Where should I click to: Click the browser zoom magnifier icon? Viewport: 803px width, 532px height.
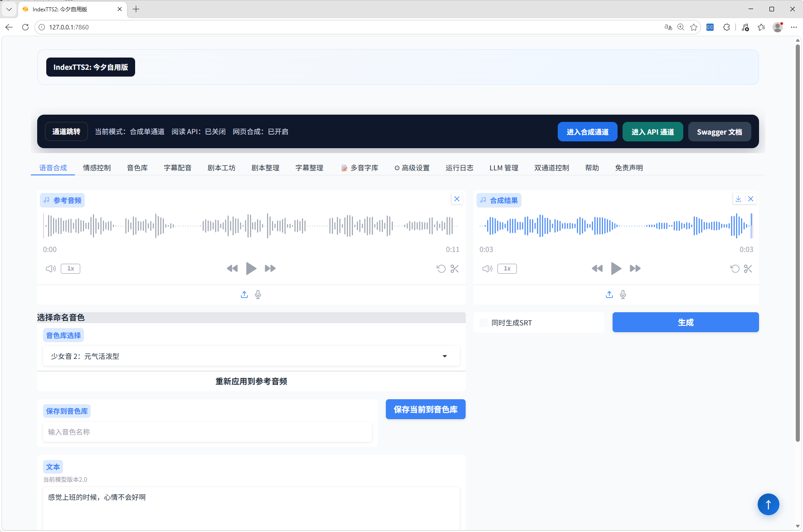[x=681, y=27]
